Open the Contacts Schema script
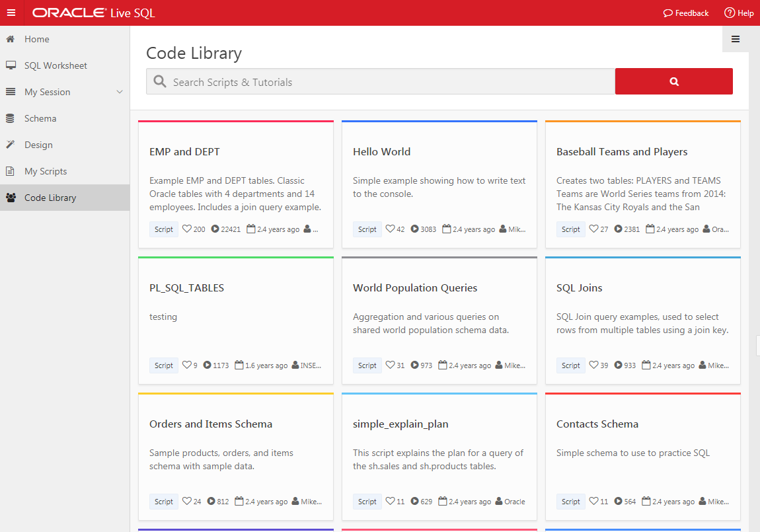 (597, 424)
